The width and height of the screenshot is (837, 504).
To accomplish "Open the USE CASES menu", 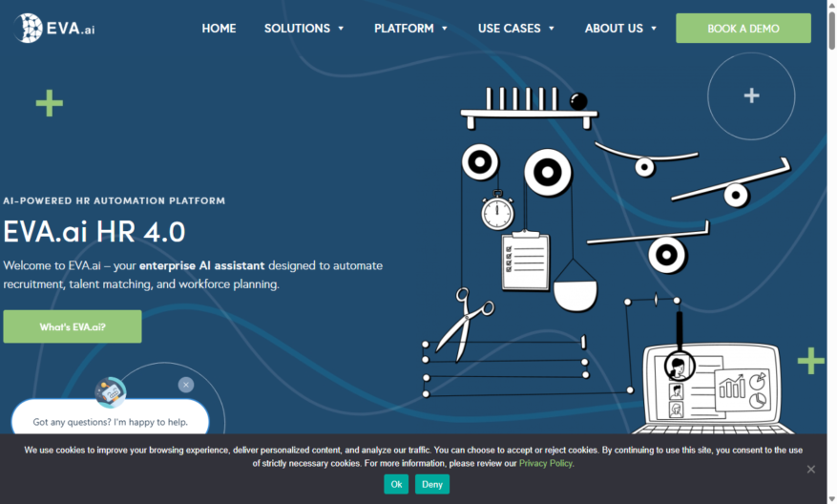I will point(510,29).
